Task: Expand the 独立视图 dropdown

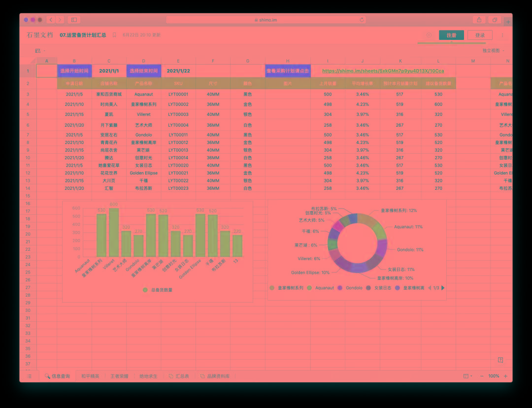Action: (x=493, y=51)
